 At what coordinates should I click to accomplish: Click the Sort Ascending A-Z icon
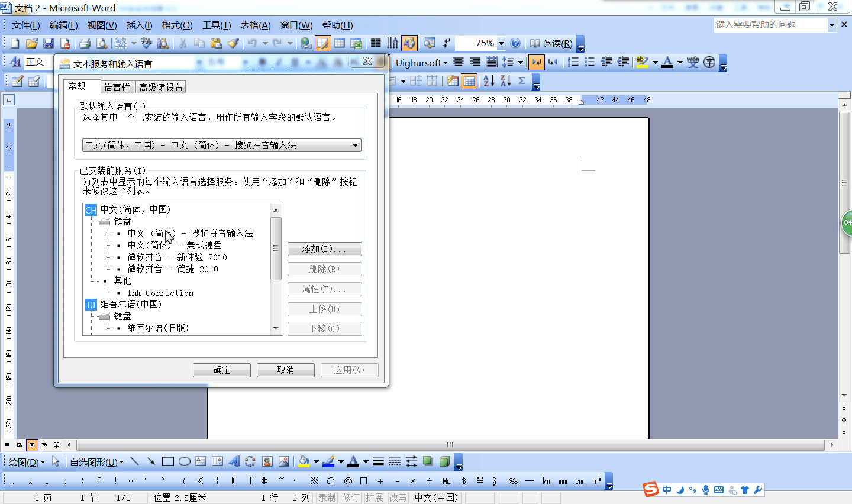(489, 81)
